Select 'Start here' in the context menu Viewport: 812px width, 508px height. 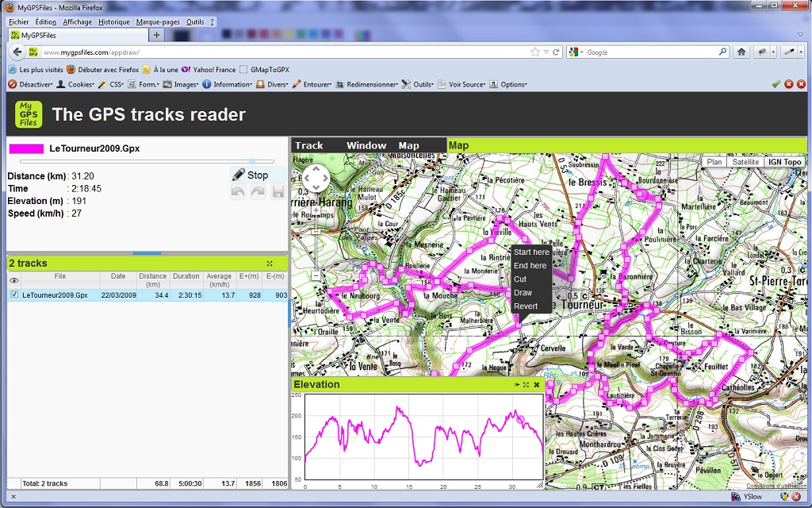coord(531,252)
